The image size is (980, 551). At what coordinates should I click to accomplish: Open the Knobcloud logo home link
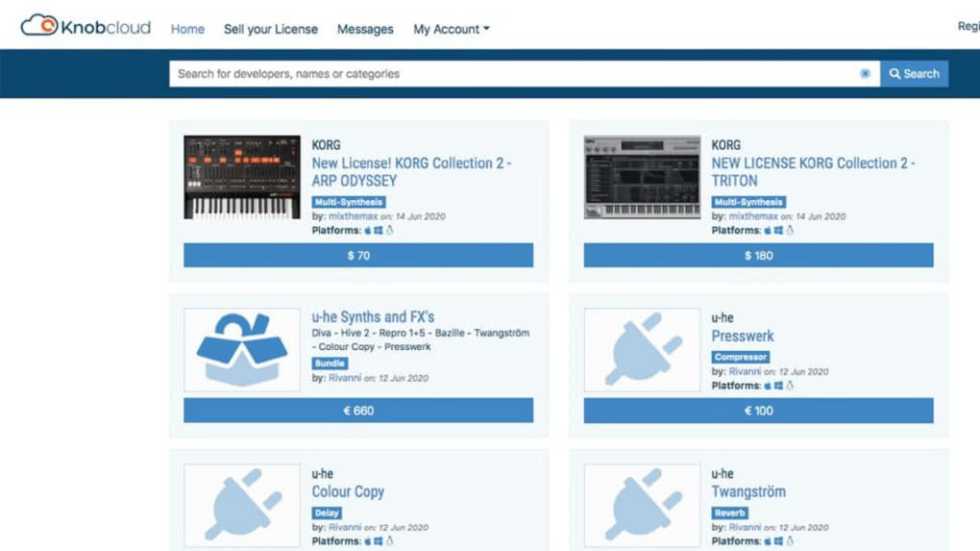pyautogui.click(x=86, y=26)
